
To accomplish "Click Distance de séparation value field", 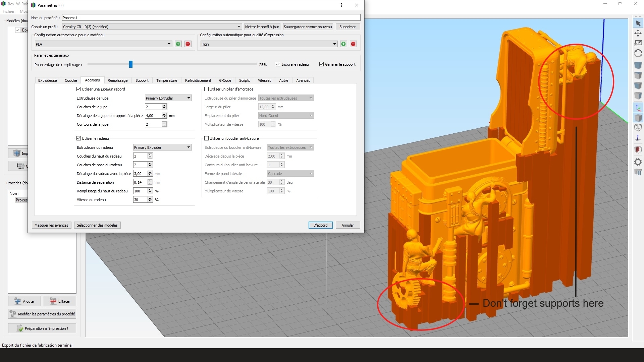I will tap(140, 182).
